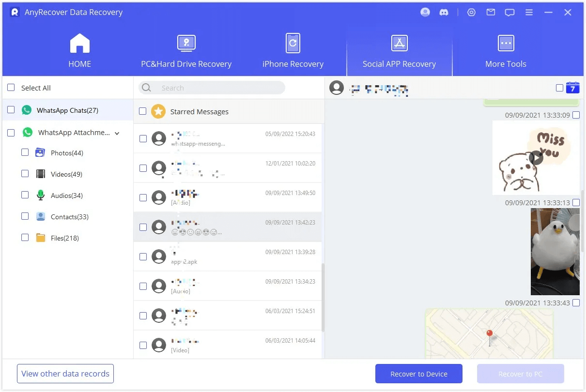The image size is (586, 392).
Task: Open the Discord community icon
Action: point(444,13)
